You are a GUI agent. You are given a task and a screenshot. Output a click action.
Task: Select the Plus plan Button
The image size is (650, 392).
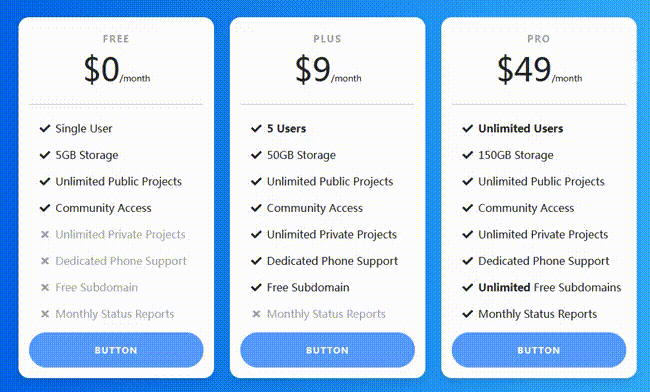(327, 350)
